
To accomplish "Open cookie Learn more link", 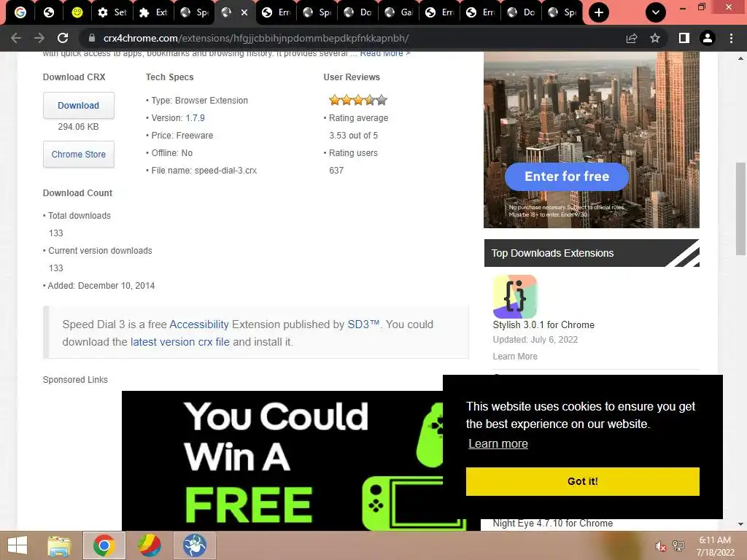I will point(498,444).
